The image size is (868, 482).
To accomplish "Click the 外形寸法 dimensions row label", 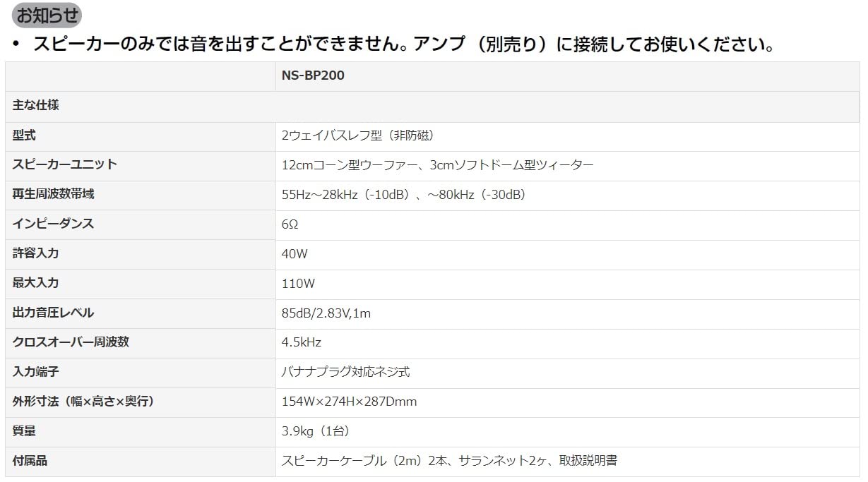I will tap(83, 402).
